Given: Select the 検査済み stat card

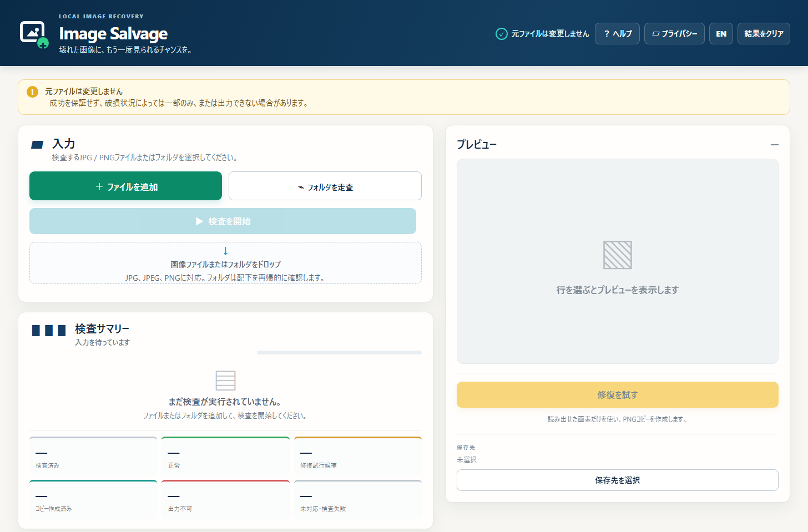Looking at the screenshot, I should pos(93,456).
